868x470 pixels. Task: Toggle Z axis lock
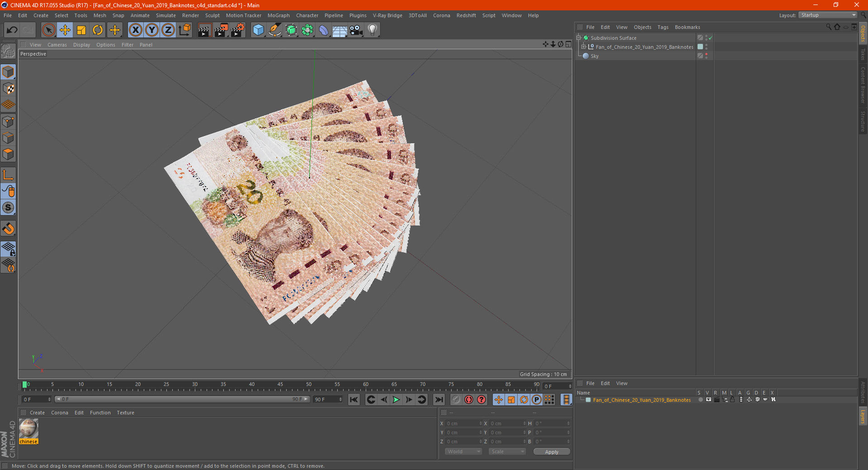coord(168,30)
